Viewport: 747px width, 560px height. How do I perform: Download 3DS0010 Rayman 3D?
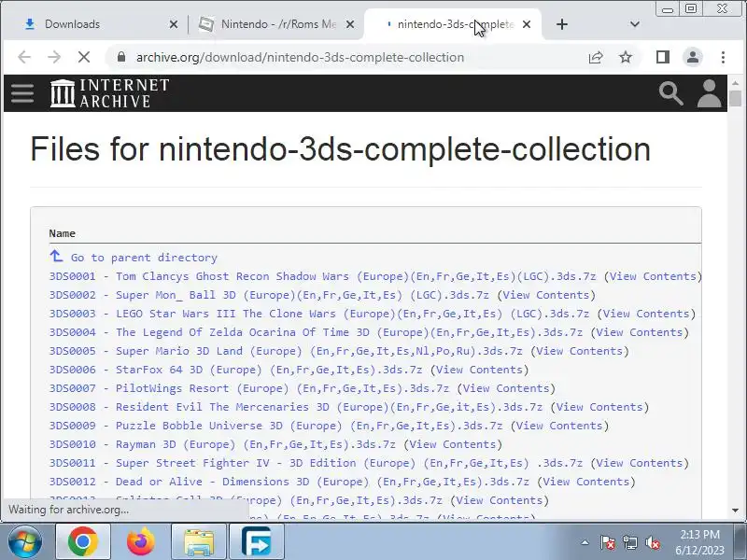click(x=222, y=444)
